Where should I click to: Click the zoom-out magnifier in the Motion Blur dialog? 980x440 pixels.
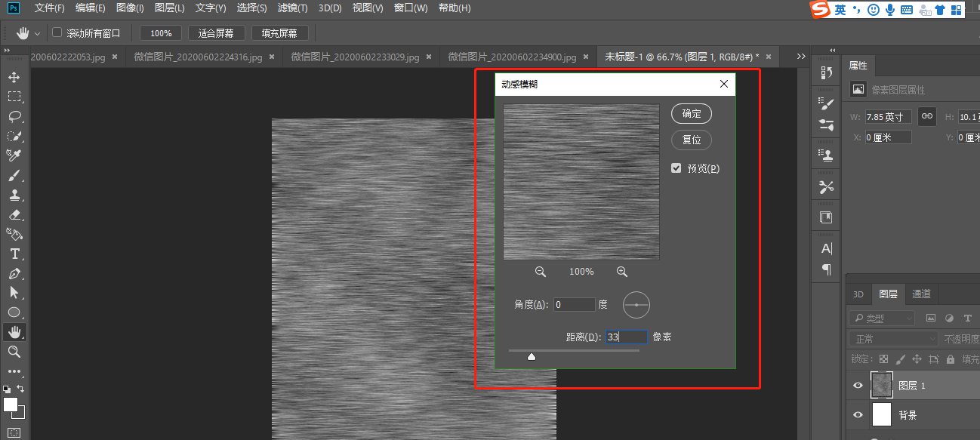[x=540, y=270]
